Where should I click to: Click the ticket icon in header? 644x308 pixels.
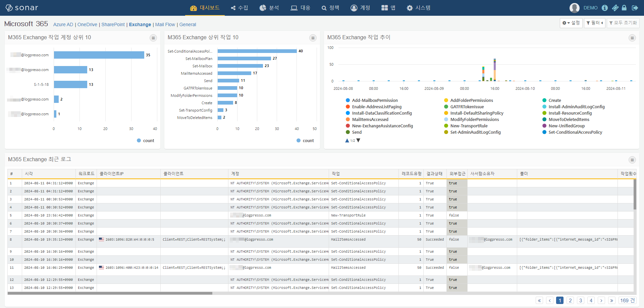615,8
